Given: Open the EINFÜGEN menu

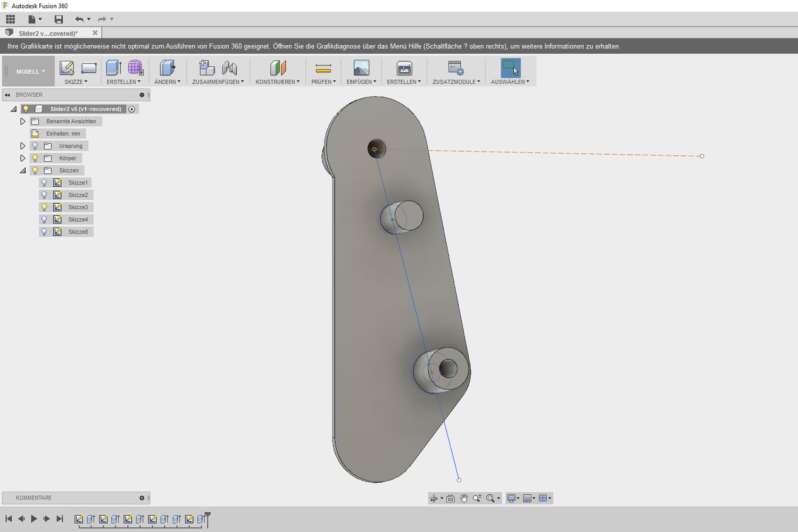Looking at the screenshot, I should coord(361,82).
